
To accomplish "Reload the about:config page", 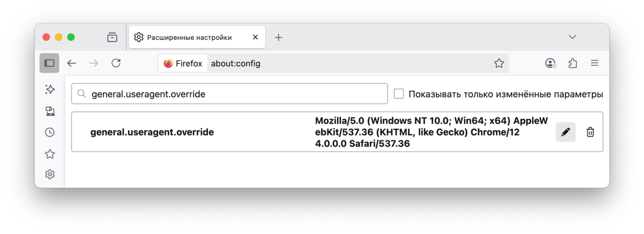I will pyautogui.click(x=116, y=63).
